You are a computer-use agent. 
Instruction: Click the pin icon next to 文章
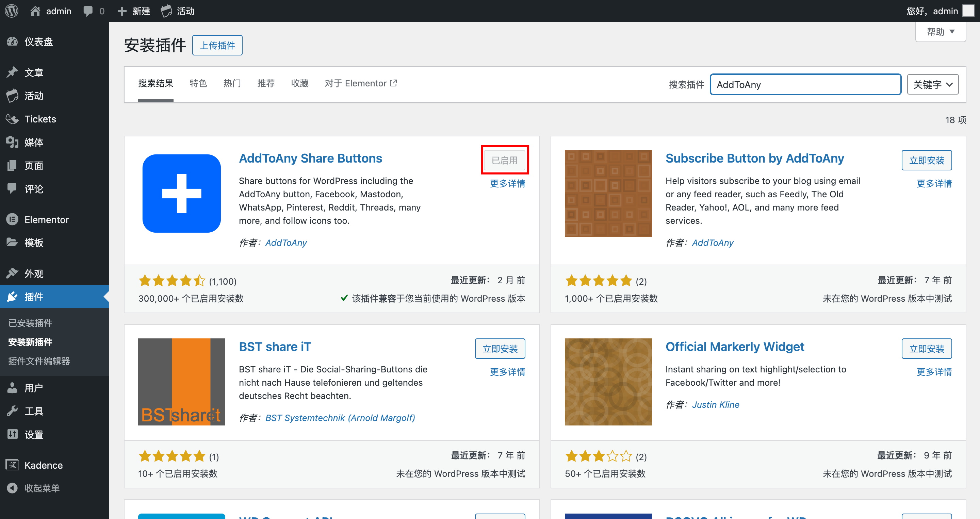[x=13, y=72]
